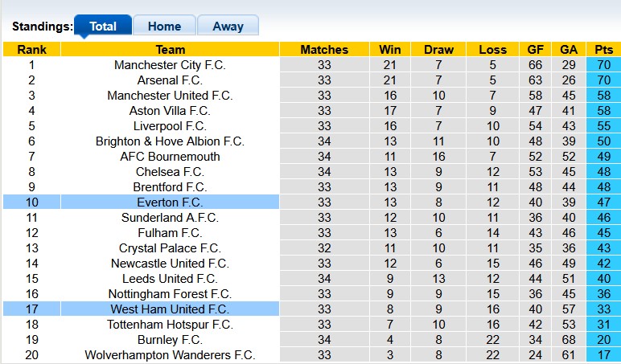Switch to the Total standings tab

tap(103, 26)
